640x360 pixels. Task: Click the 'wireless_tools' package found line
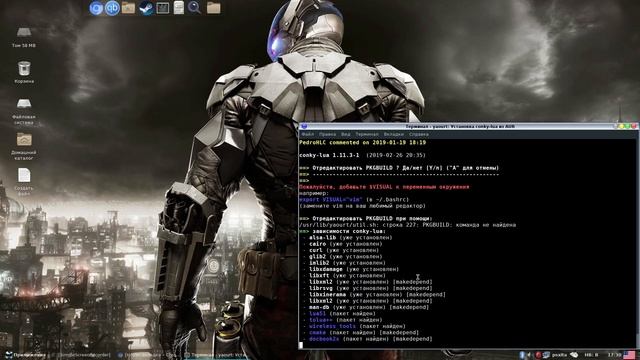point(354,326)
